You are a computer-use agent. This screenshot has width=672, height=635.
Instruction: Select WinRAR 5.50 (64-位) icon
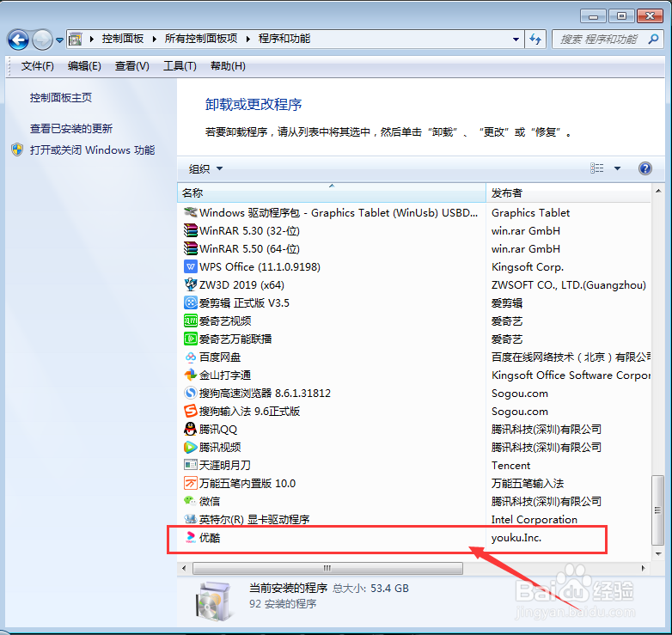[190, 248]
